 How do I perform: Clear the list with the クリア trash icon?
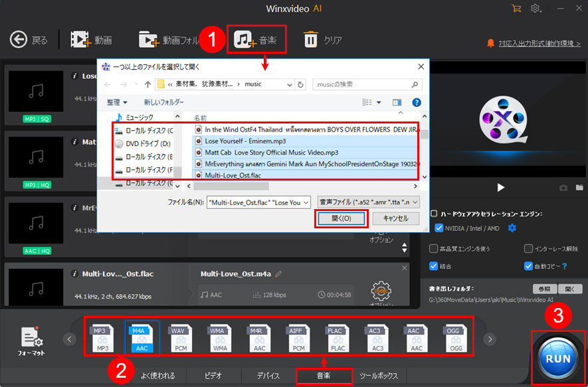310,40
